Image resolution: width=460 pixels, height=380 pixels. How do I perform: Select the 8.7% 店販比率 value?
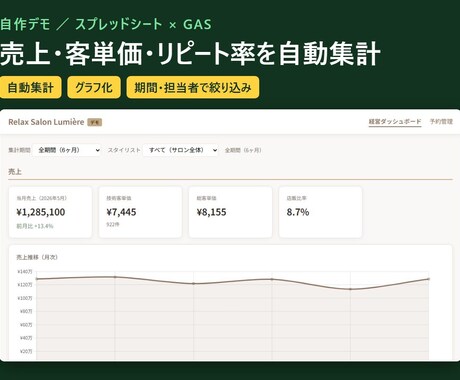(x=298, y=212)
